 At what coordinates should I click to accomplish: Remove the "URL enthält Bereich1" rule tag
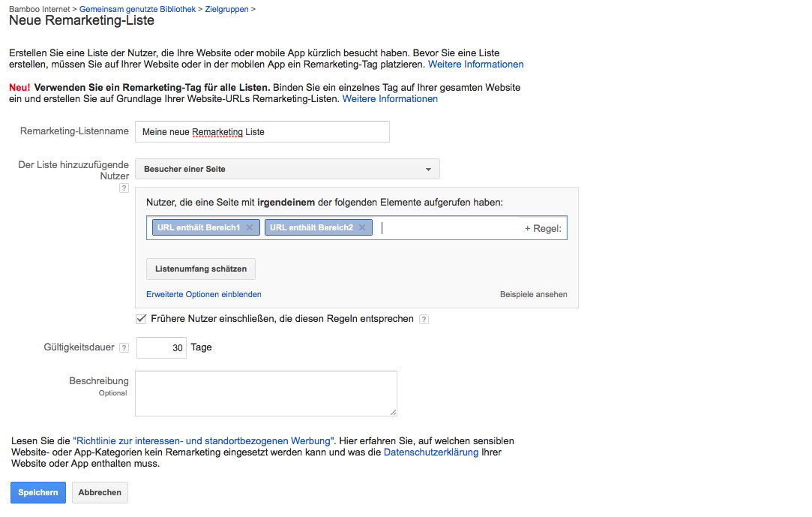250,227
